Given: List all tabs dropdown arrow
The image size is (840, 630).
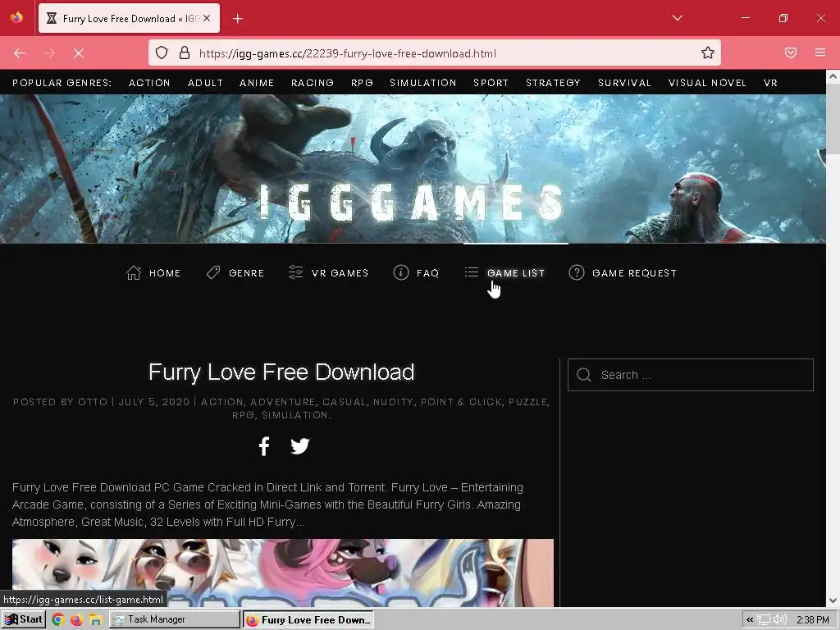Looking at the screenshot, I should (x=677, y=18).
